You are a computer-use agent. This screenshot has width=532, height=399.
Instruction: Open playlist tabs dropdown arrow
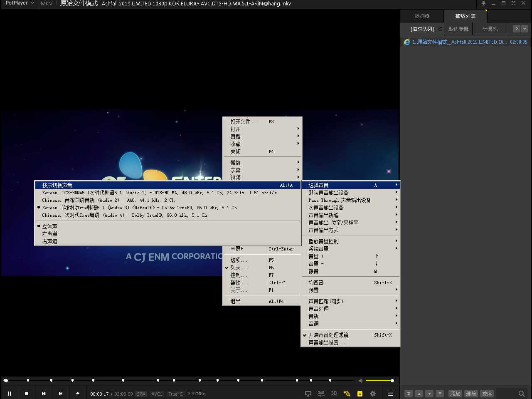pyautogui.click(x=525, y=29)
